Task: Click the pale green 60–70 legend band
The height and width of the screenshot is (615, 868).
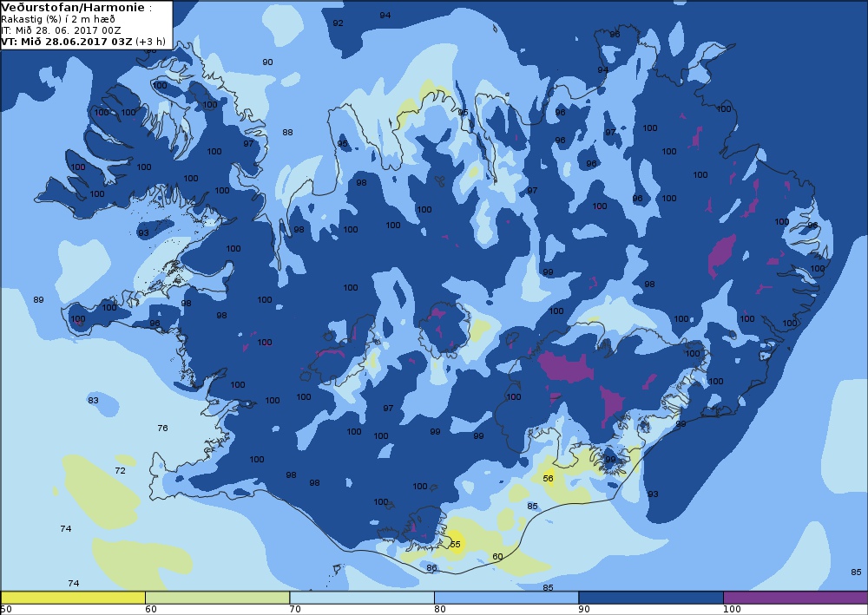Action: coord(217,598)
